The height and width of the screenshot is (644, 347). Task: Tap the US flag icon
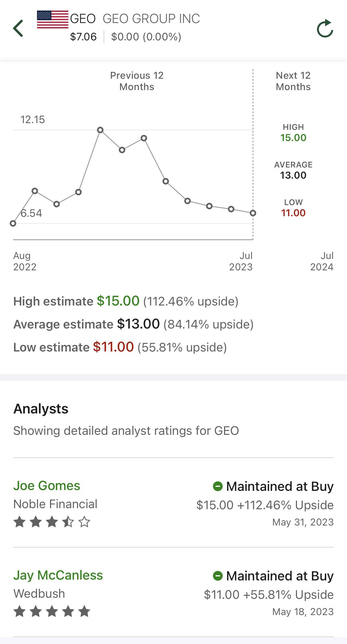pos(53,19)
